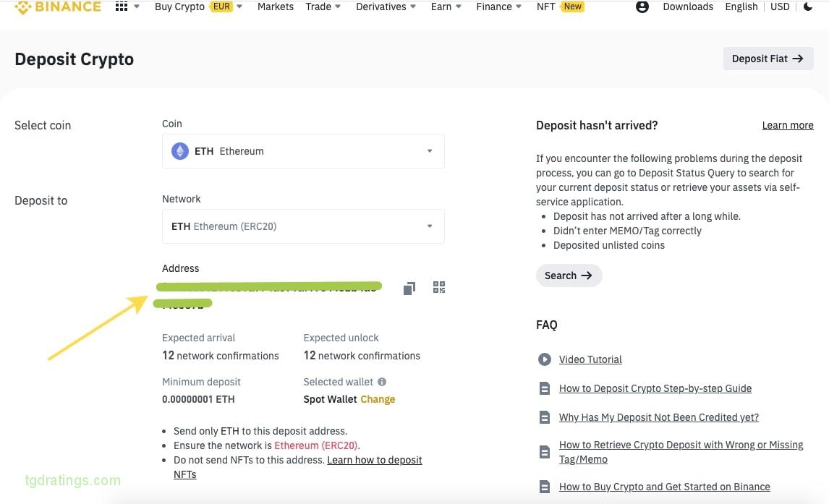Viewport: 829px width, 504px height.
Task: Click the Expected unlock 12 network confirmations text
Action: tap(362, 356)
